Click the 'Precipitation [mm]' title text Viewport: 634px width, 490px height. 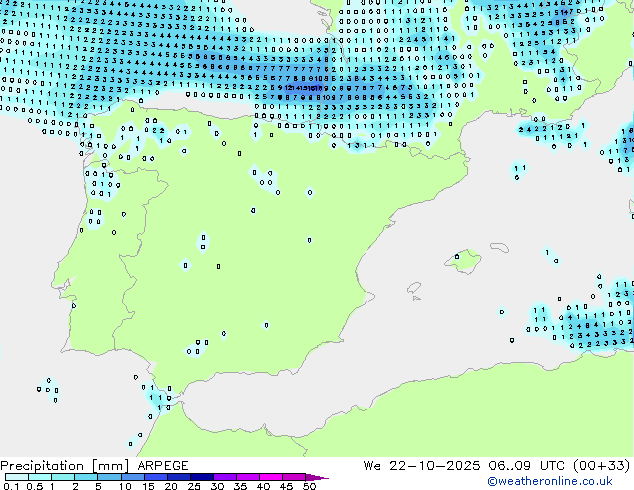point(65,466)
